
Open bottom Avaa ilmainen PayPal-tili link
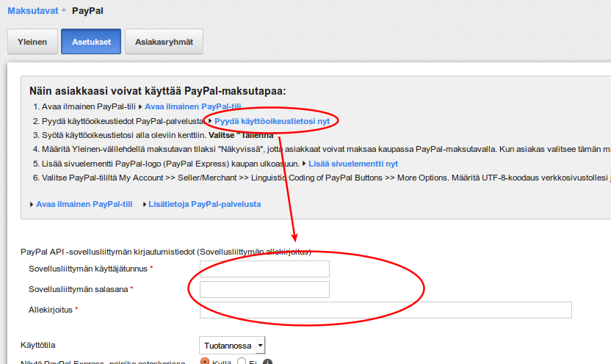point(84,205)
